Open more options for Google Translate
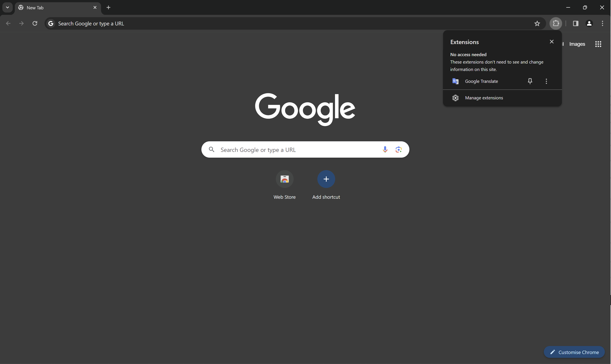 point(546,81)
